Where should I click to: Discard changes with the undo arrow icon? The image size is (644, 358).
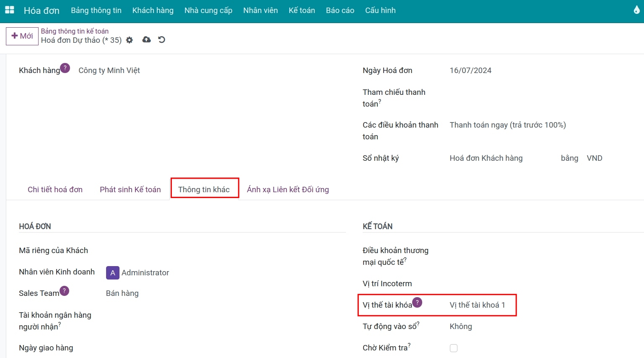(x=161, y=39)
